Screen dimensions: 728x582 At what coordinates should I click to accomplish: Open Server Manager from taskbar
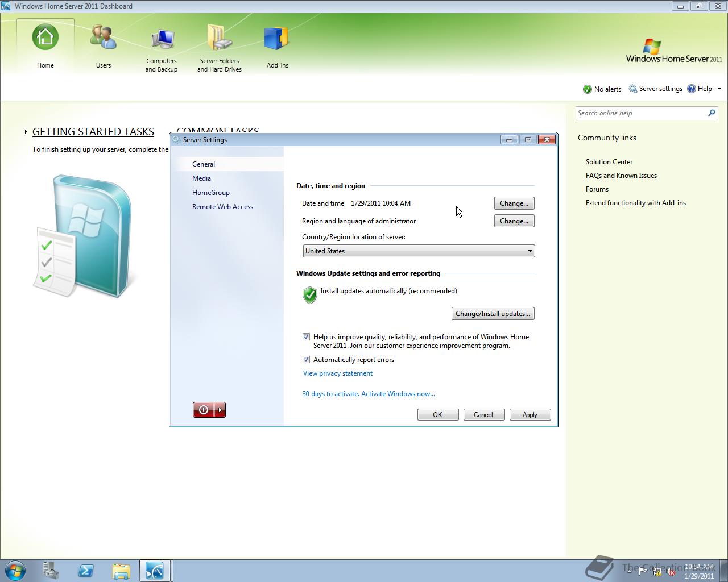coord(51,571)
